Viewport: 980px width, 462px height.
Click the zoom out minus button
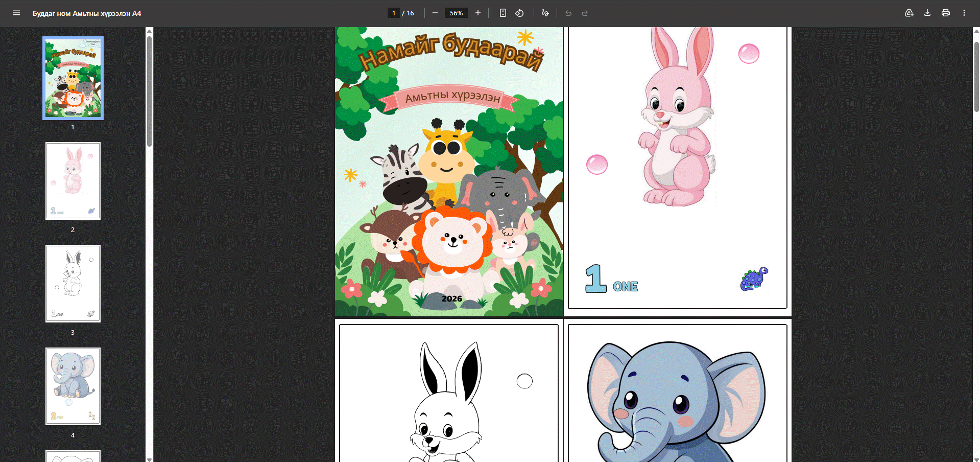[x=435, y=13]
